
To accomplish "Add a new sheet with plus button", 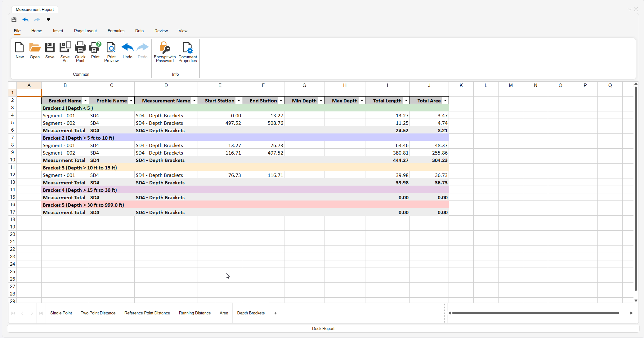I will [x=275, y=313].
